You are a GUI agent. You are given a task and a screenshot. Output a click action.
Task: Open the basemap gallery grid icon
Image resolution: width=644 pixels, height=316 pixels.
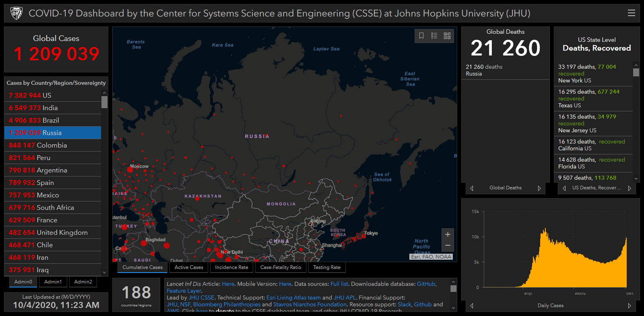[447, 36]
